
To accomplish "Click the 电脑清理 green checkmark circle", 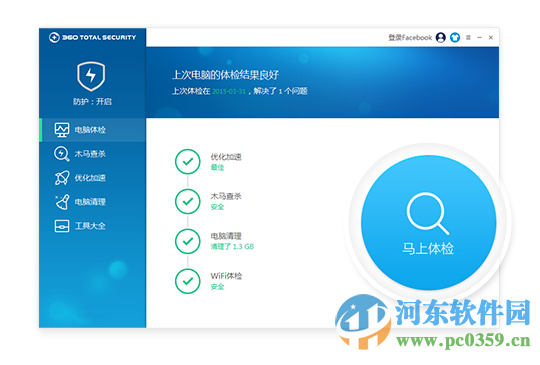I will pyautogui.click(x=188, y=241).
